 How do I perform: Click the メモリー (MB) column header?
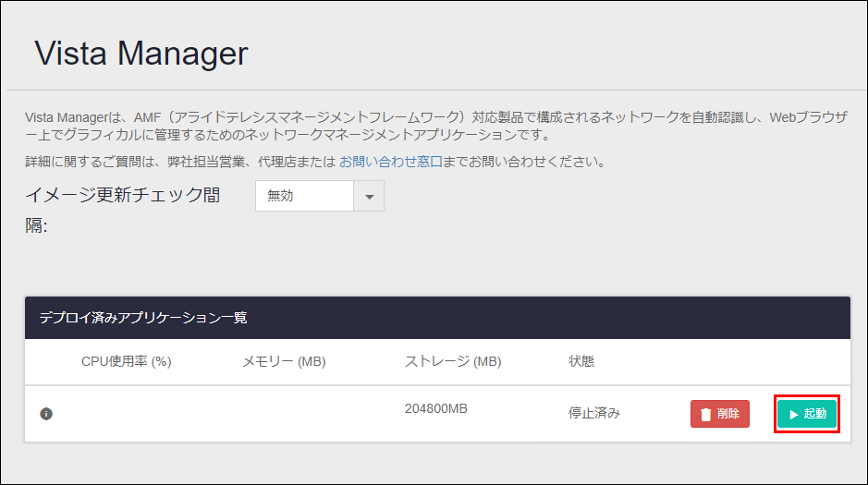284,362
